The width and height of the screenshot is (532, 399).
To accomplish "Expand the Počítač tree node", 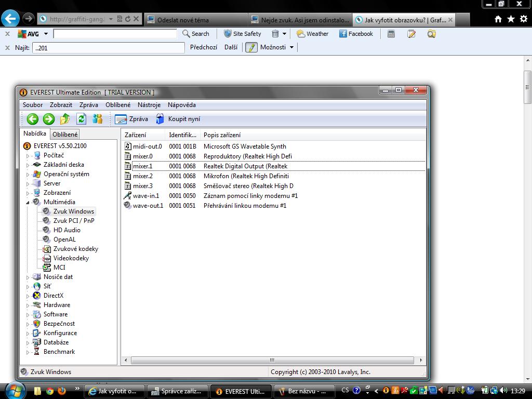I will [28, 156].
